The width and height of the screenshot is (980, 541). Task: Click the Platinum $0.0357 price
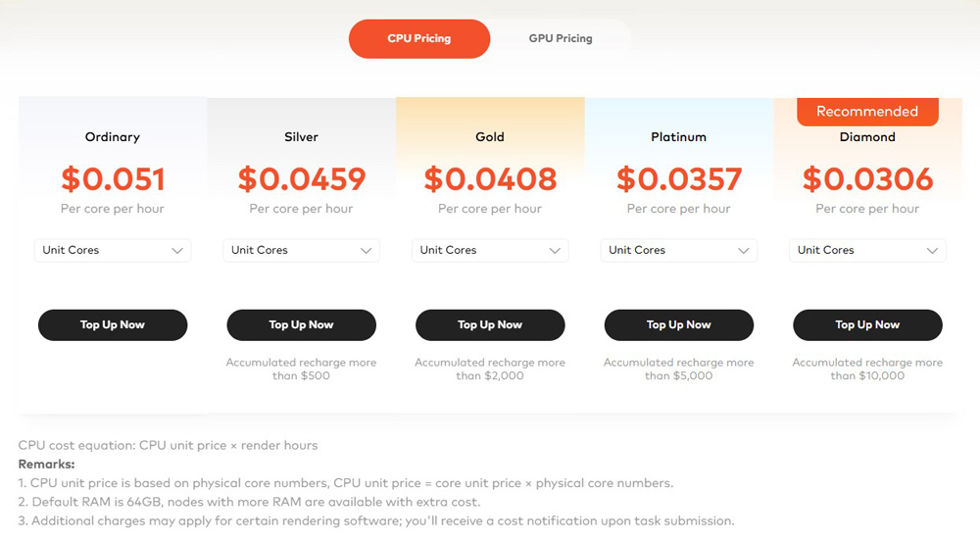[679, 179]
